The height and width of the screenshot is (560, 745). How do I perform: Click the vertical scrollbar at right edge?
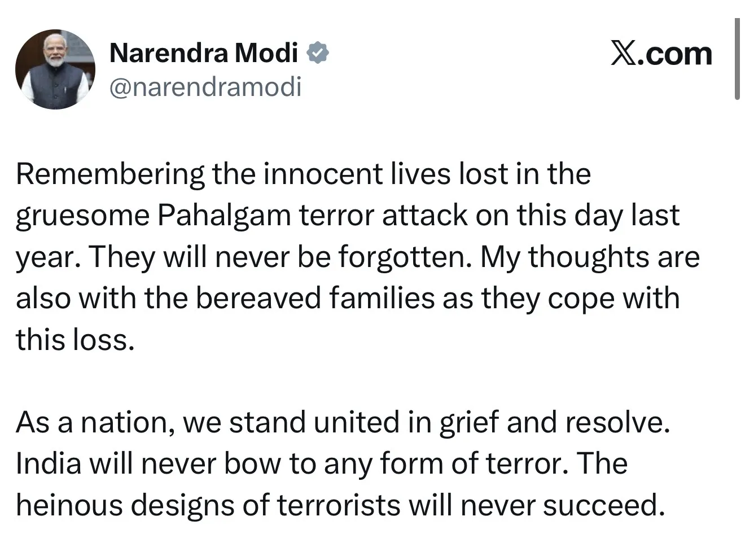737,59
